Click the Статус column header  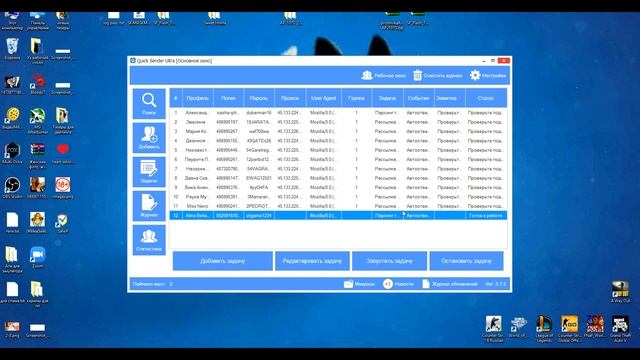[485, 98]
